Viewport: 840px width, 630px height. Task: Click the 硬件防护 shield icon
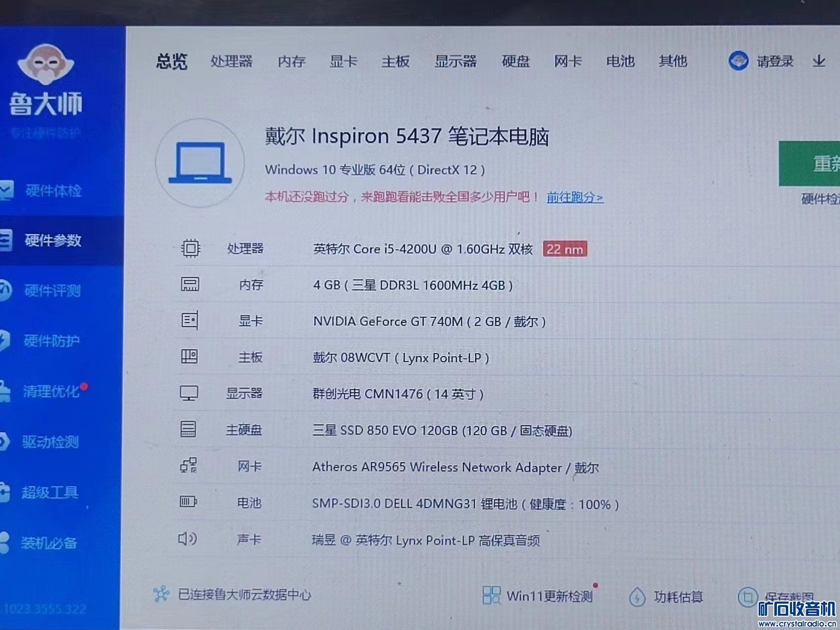pos(4,341)
